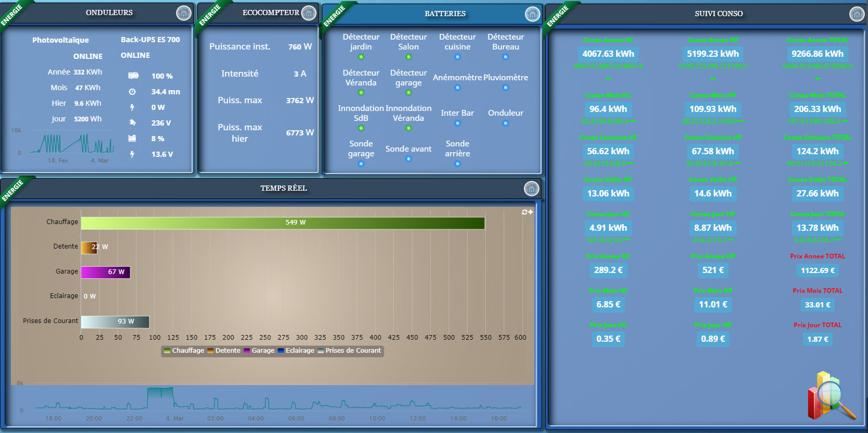The image size is (868, 433).
Task: Open the chart magnifier icon in Suivi Conso
Action: click(832, 397)
